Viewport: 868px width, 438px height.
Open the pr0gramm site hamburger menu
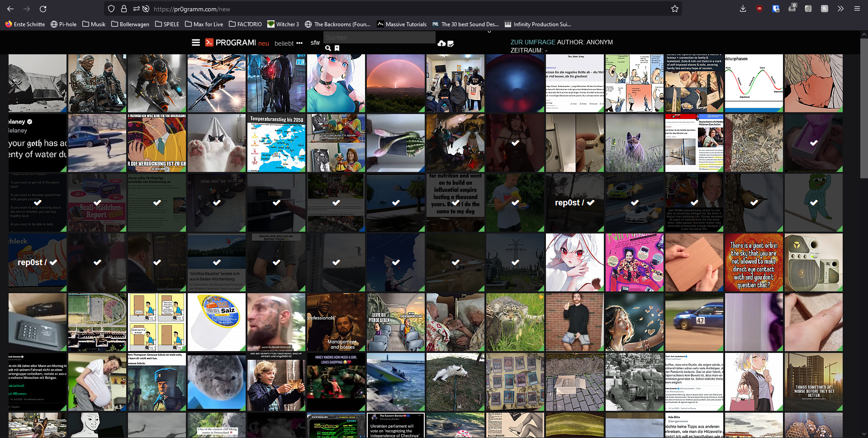coord(196,43)
